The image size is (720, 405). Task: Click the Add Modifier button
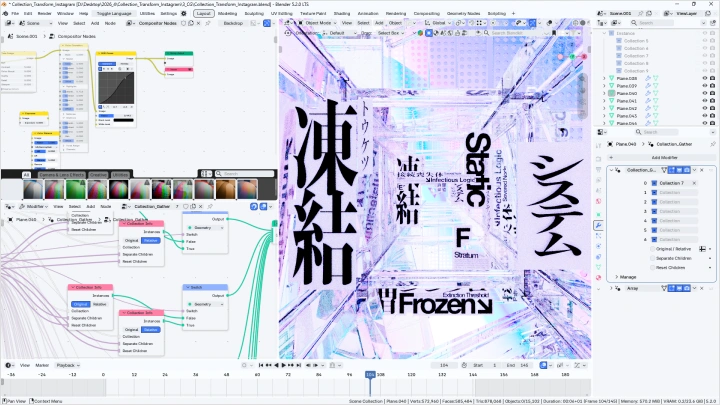(661, 158)
